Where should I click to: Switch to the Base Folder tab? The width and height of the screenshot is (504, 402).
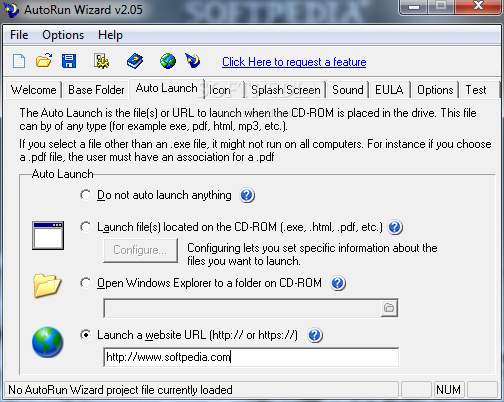(96, 90)
